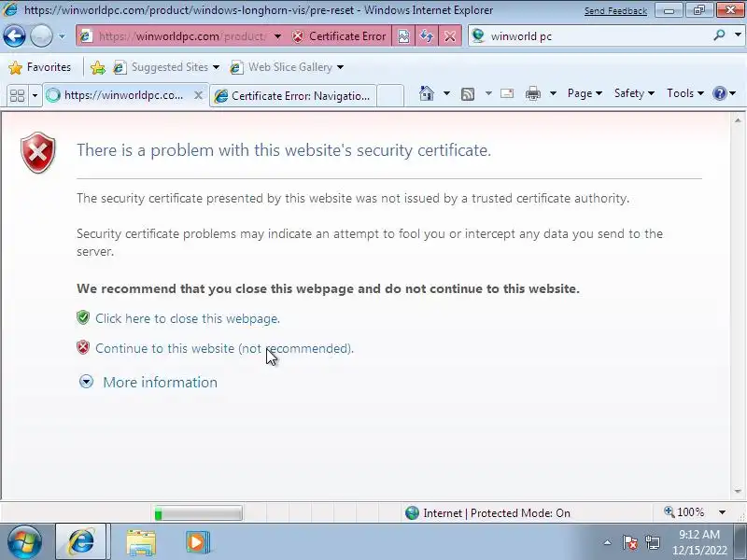Expand the Home button dropdown arrow

point(446,93)
